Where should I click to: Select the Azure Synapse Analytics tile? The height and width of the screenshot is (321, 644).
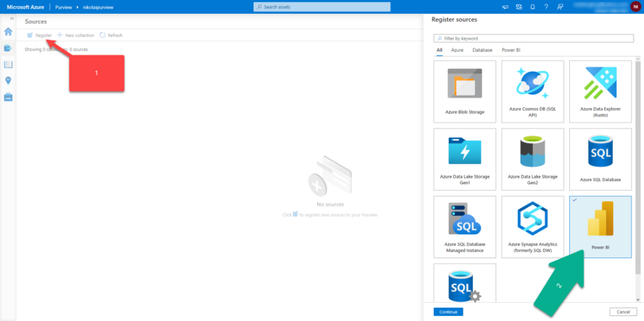click(533, 227)
